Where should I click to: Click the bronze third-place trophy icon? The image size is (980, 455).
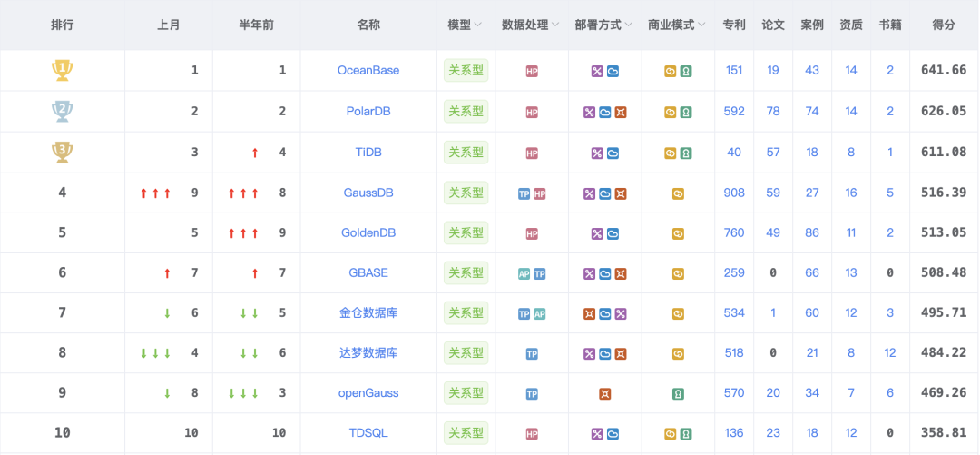pyautogui.click(x=62, y=152)
